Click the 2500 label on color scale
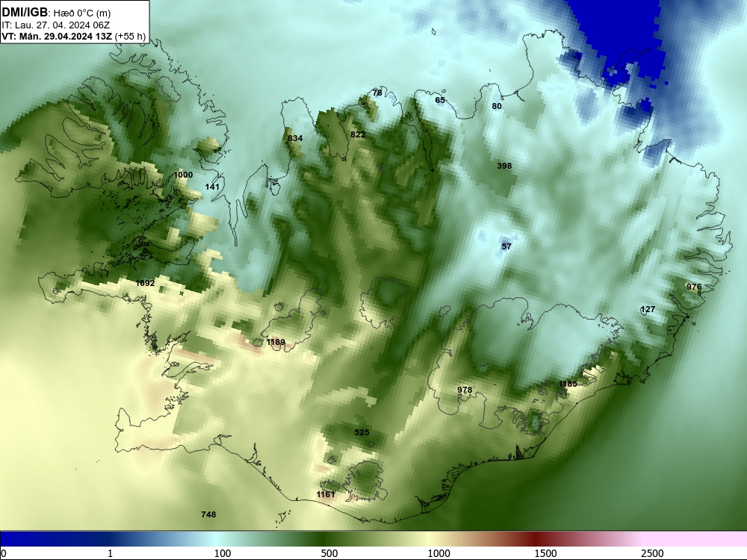The image size is (747, 560). tap(652, 553)
